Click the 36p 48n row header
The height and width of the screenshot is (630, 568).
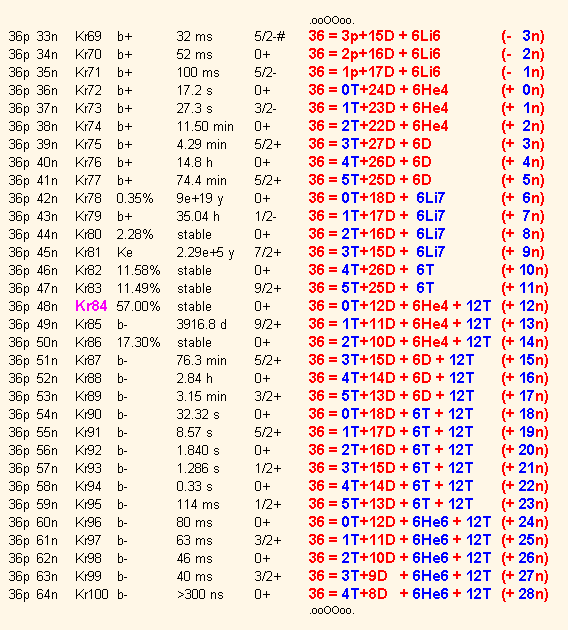coord(33,307)
